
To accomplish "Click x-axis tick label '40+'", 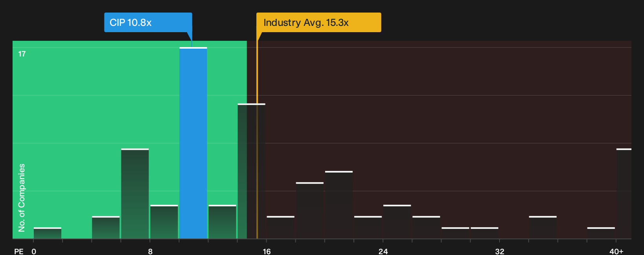I will click(616, 251).
